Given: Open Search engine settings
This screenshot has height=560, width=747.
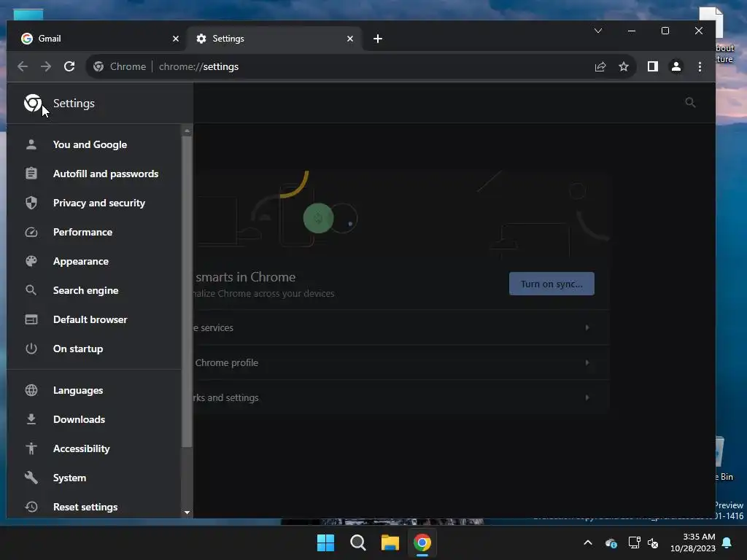Looking at the screenshot, I should point(93,290).
